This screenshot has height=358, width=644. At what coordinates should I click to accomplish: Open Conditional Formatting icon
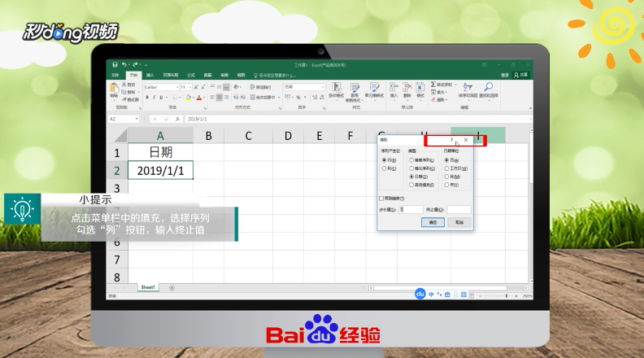[337, 87]
